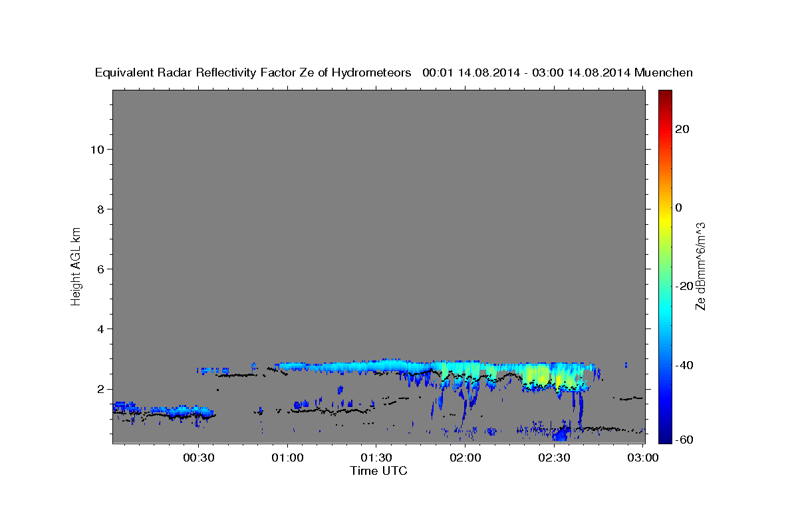Click the height tick label '8'
The image size is (798, 532).
click(x=100, y=209)
